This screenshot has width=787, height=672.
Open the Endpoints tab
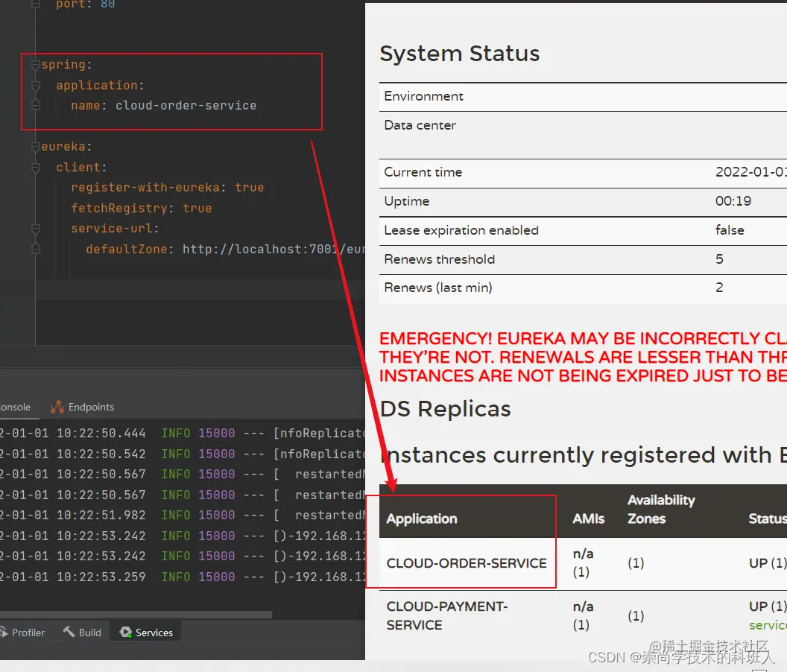click(x=83, y=407)
